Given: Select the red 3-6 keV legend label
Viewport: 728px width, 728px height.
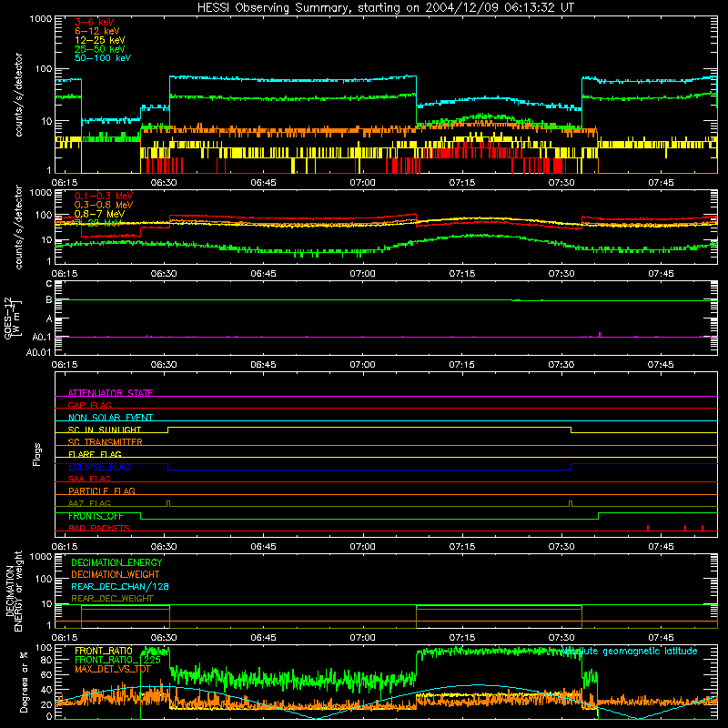Looking at the screenshot, I should tap(95, 22).
